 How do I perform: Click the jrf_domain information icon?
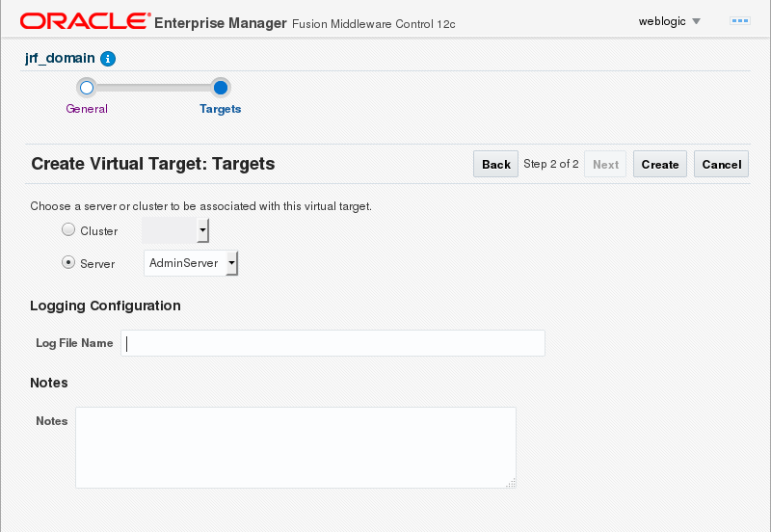tap(108, 59)
